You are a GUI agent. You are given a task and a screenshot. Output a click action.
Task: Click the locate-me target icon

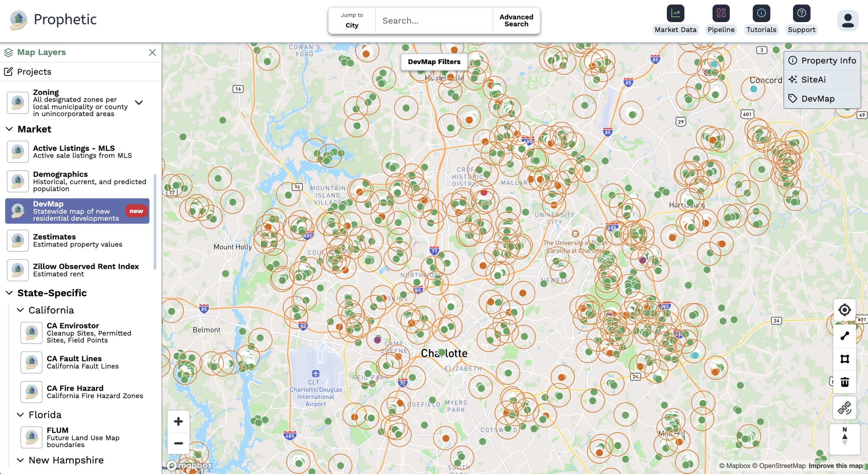click(x=845, y=310)
